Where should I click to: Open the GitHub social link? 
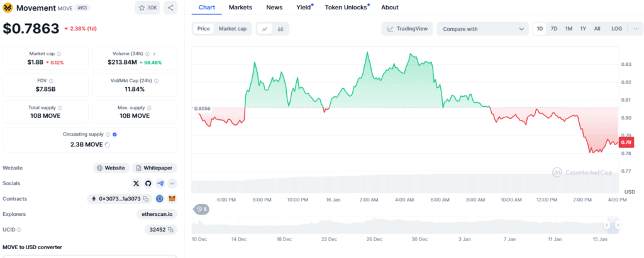pos(148,183)
